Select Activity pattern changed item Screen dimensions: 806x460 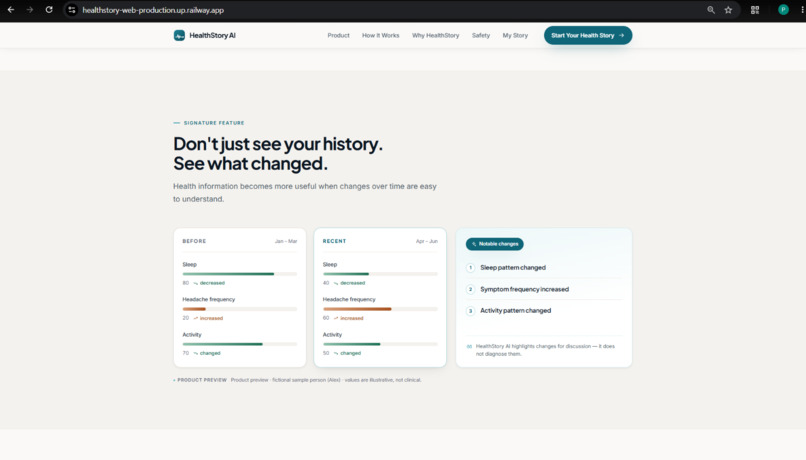(x=516, y=311)
